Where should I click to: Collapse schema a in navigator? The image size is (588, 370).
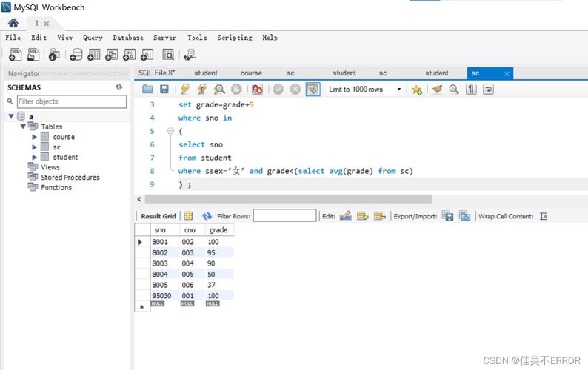(x=11, y=117)
